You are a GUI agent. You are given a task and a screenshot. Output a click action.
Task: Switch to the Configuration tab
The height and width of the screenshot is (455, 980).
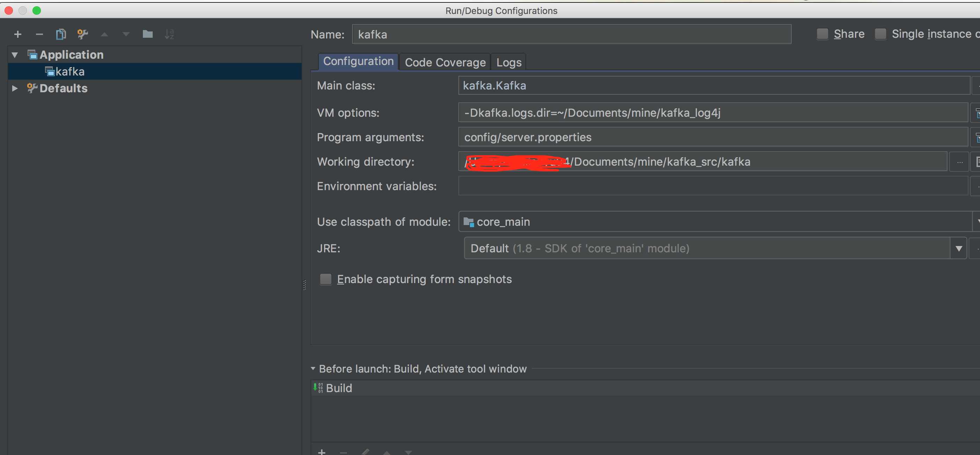pyautogui.click(x=358, y=62)
